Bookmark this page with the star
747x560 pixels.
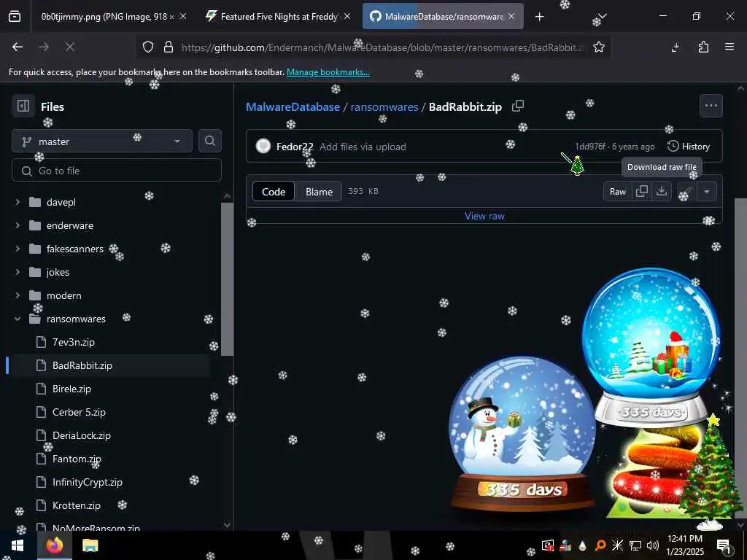click(599, 47)
